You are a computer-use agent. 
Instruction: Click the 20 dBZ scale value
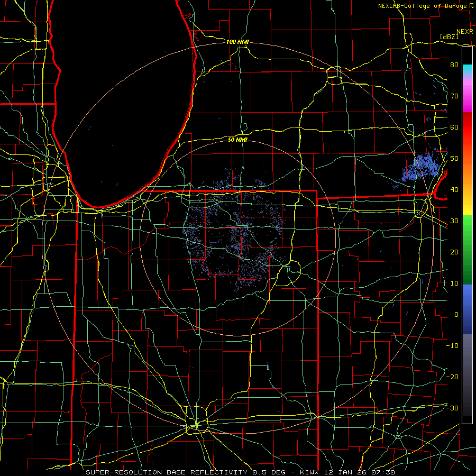coord(454,252)
